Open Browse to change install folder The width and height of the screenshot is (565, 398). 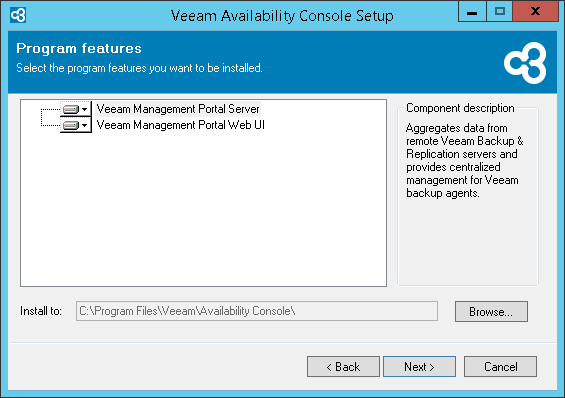click(x=491, y=312)
